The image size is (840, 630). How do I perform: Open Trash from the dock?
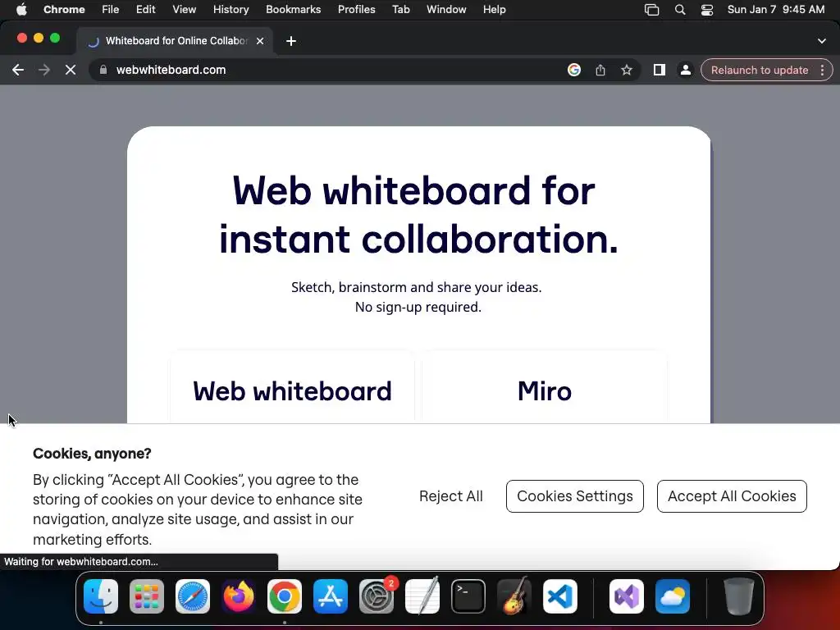(x=739, y=596)
